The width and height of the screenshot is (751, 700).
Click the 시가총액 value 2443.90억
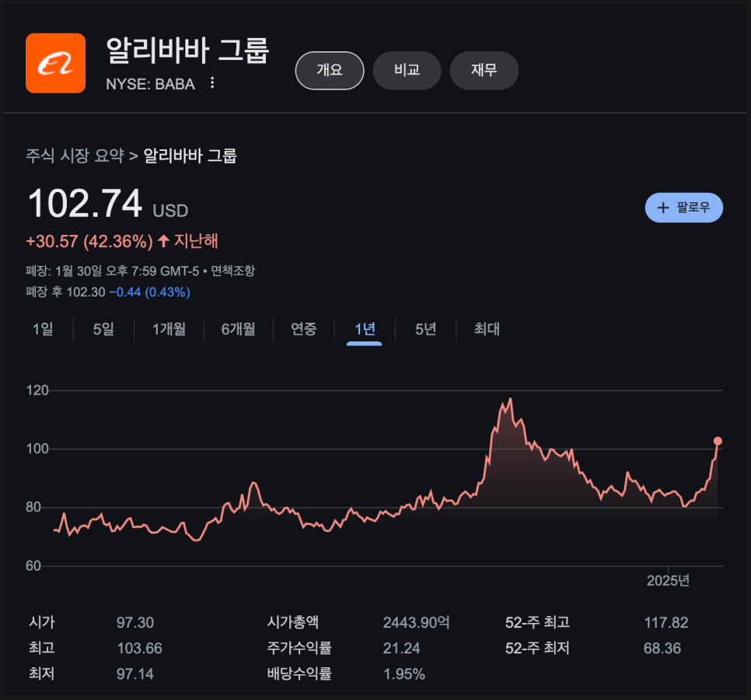pos(416,622)
